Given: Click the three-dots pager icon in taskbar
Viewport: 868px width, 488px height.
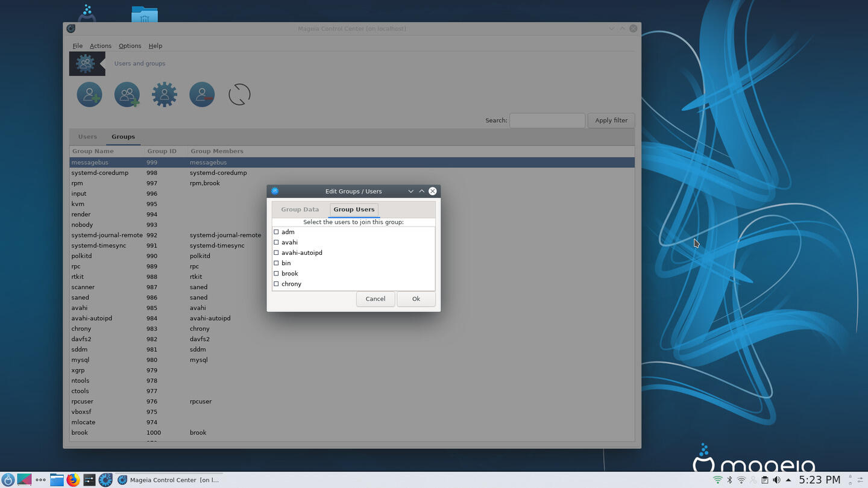Looking at the screenshot, I should pos(40,480).
